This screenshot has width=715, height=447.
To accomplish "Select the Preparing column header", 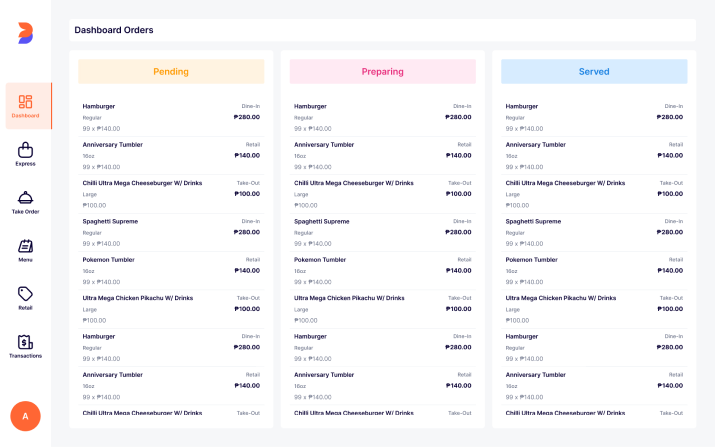I will [382, 72].
